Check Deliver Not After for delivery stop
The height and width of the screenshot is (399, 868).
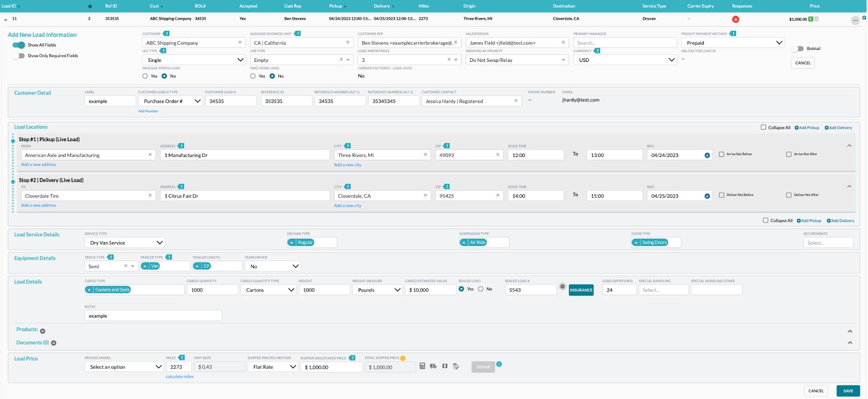click(789, 195)
